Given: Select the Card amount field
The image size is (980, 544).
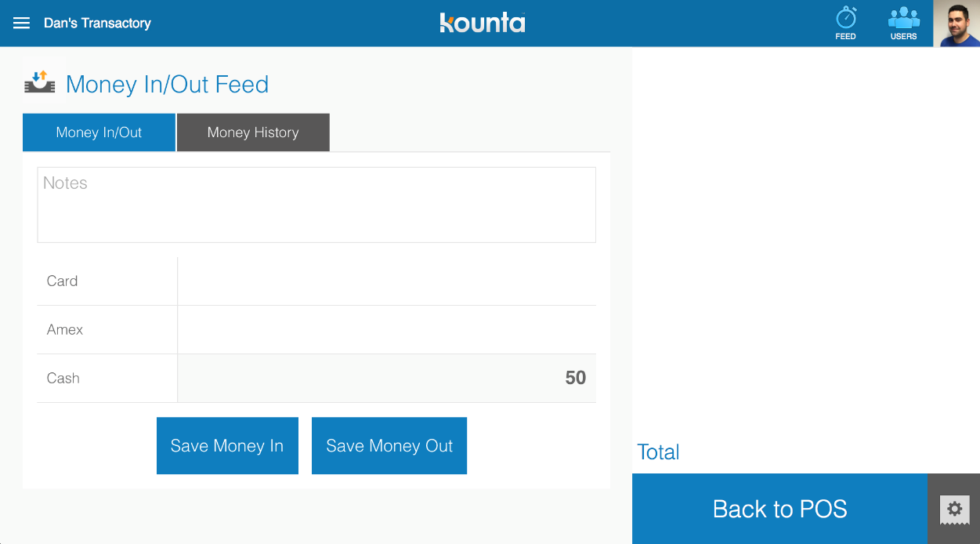Looking at the screenshot, I should [387, 281].
